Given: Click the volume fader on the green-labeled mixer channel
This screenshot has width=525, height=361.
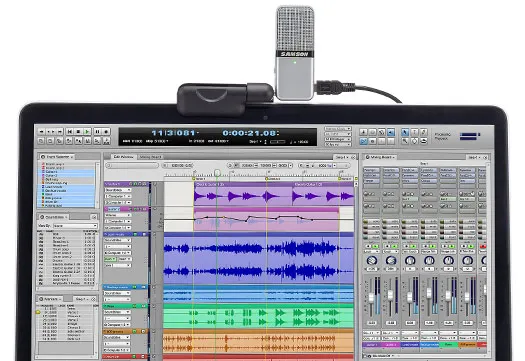Looking at the screenshot, I should [448, 295].
